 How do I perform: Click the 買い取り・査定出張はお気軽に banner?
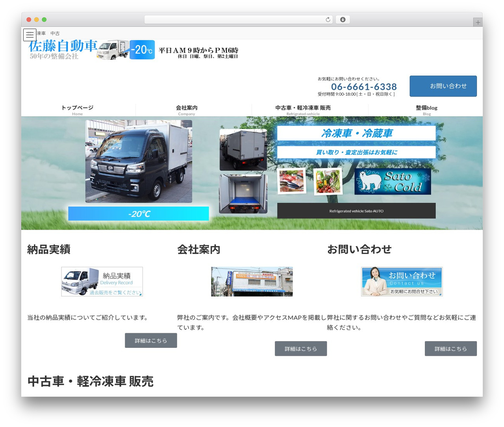coord(356,152)
